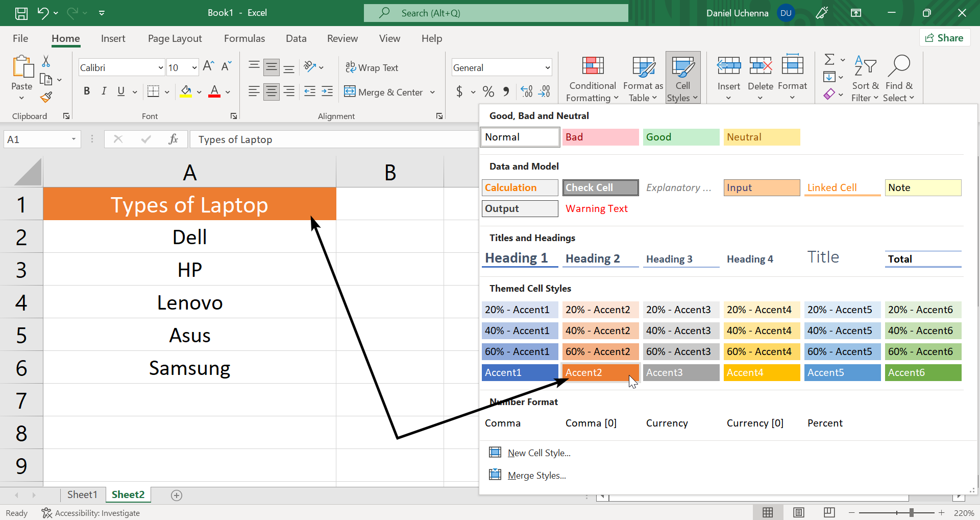Open the Formulas ribbon tab

click(x=244, y=38)
